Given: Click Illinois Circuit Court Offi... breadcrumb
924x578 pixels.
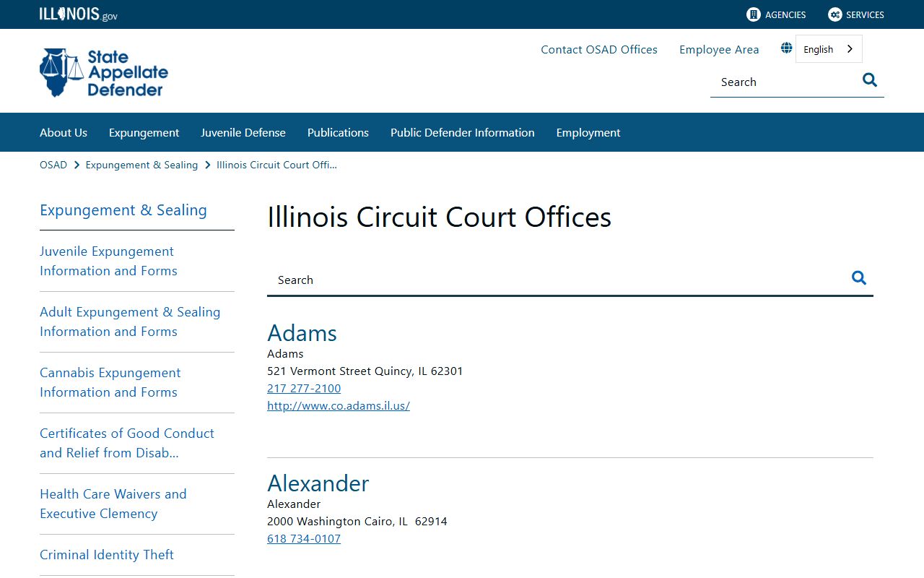Looking at the screenshot, I should 276,165.
